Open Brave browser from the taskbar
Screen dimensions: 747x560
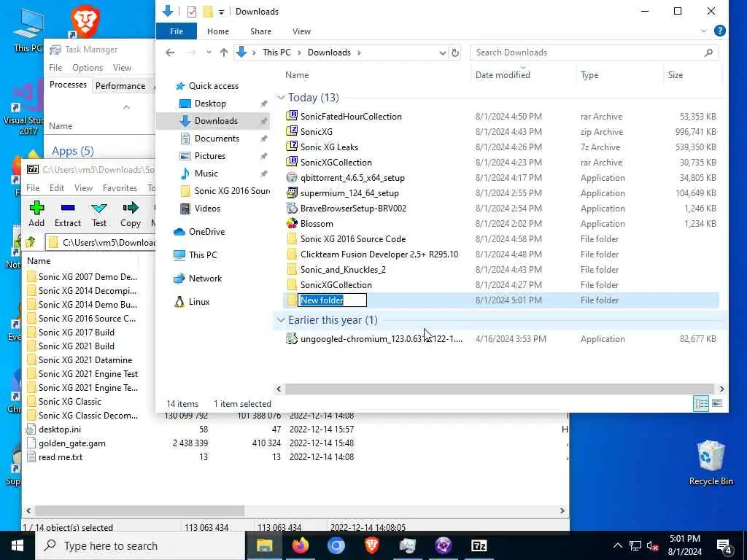coord(372,545)
